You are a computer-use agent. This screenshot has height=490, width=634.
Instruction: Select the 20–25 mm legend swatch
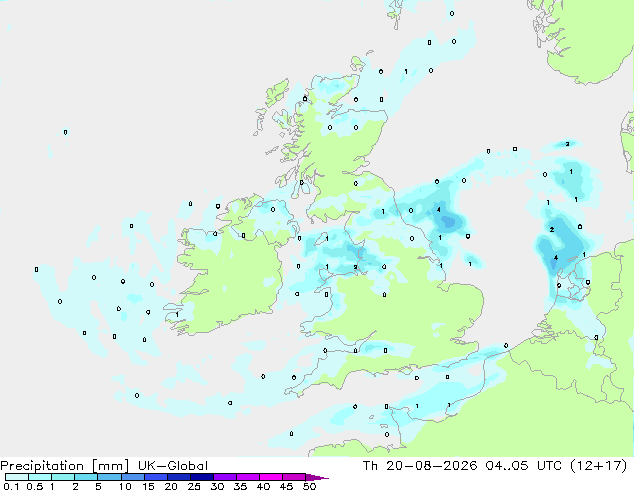click(179, 477)
